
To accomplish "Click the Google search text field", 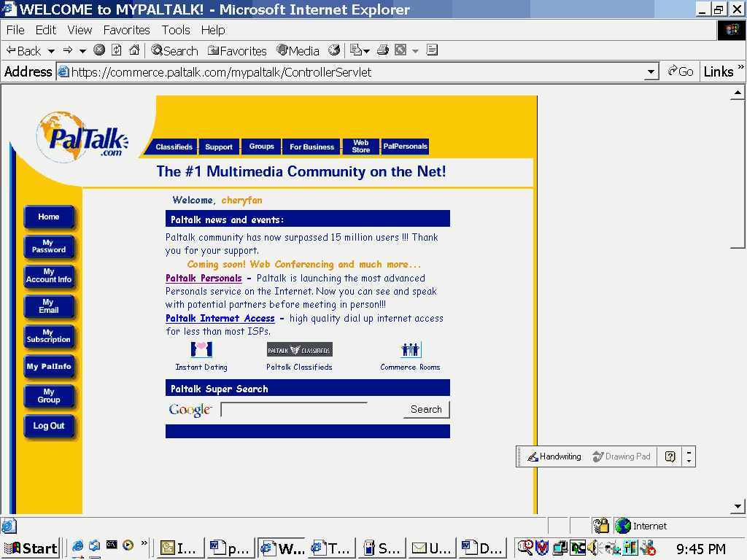I will coord(294,410).
